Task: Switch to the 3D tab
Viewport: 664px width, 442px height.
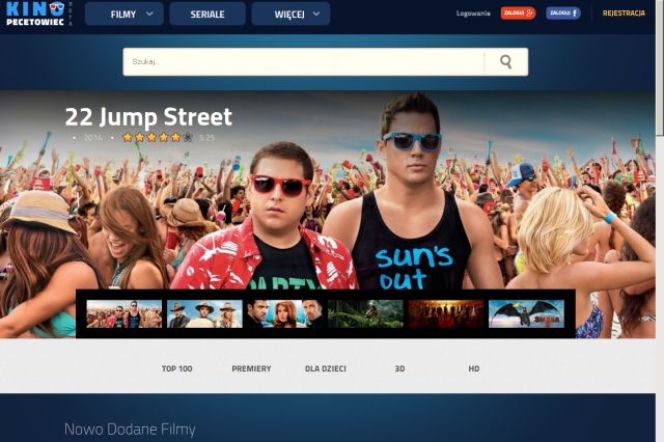Action: coord(400,369)
